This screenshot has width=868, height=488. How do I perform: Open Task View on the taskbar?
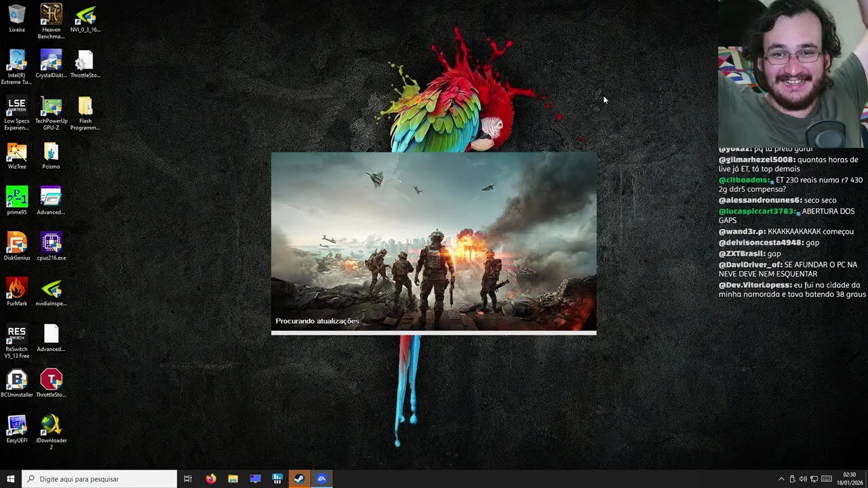(189, 479)
